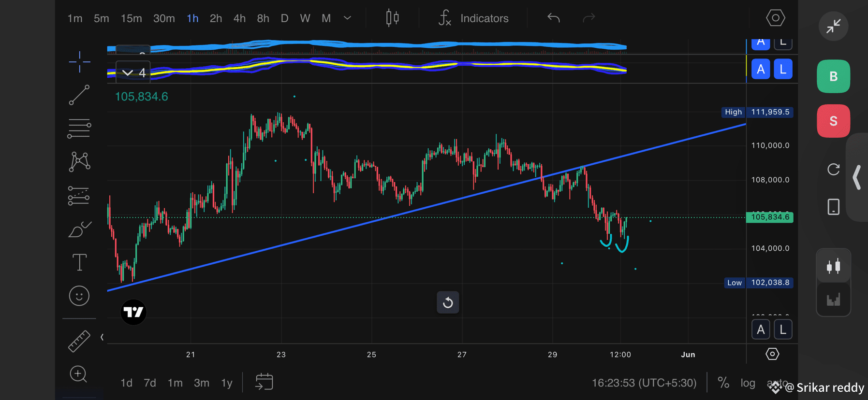Select the blue ascending trend line
The image size is (868, 400).
coord(426,208)
